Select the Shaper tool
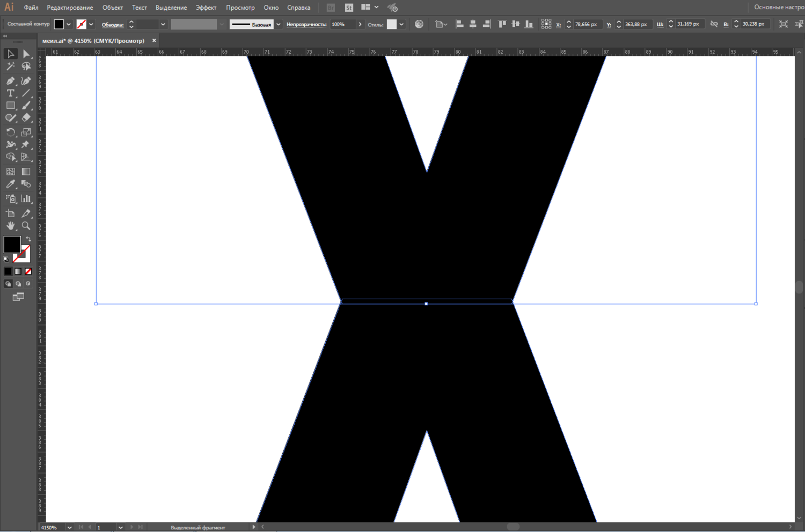Screen dimensions: 805x532 (10, 118)
